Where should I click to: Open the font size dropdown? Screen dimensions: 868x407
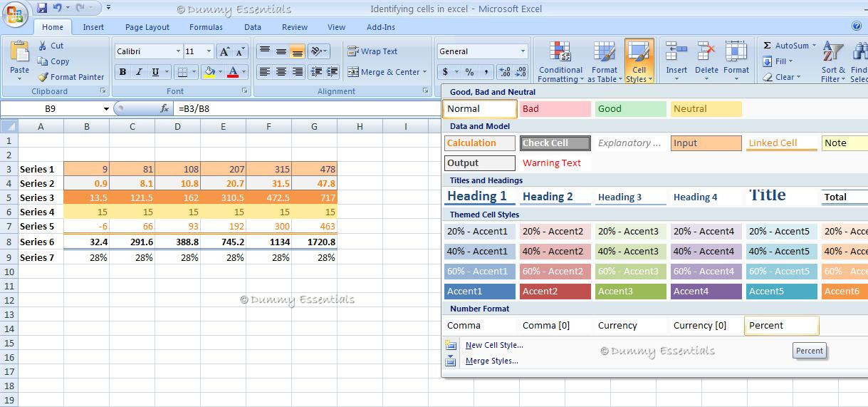click(x=209, y=51)
